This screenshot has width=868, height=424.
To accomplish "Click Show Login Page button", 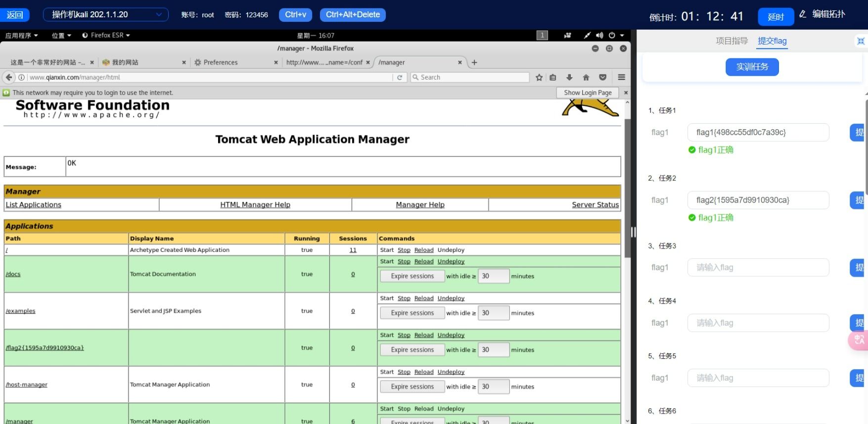I will (x=588, y=93).
